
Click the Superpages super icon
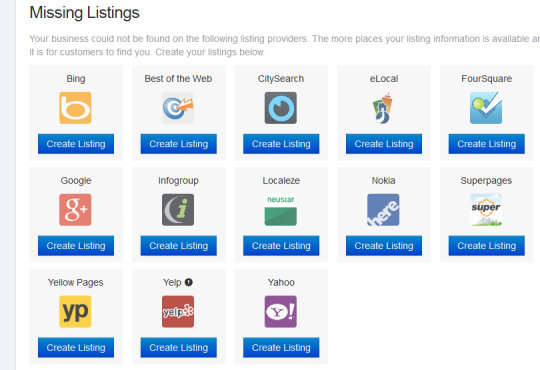(x=486, y=210)
